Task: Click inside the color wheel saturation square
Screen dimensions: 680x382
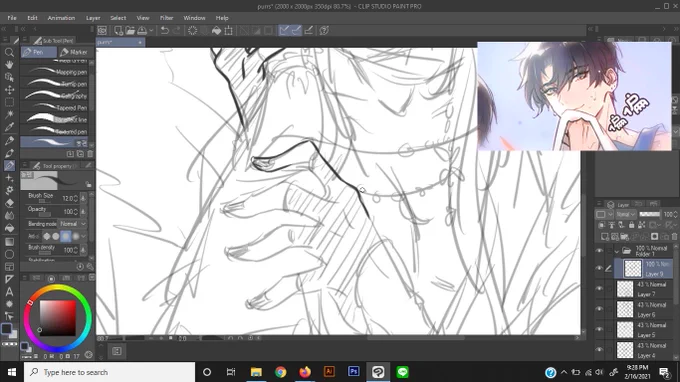Action: tap(57, 317)
